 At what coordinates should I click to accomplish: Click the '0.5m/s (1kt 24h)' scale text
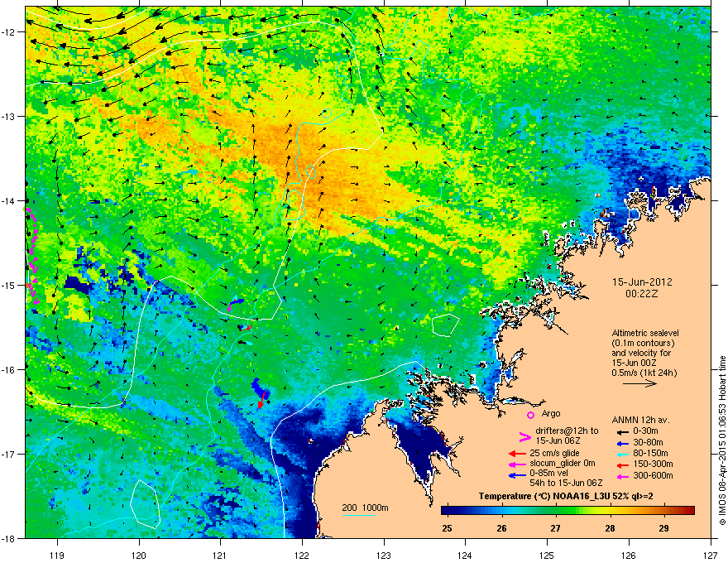click(644, 373)
